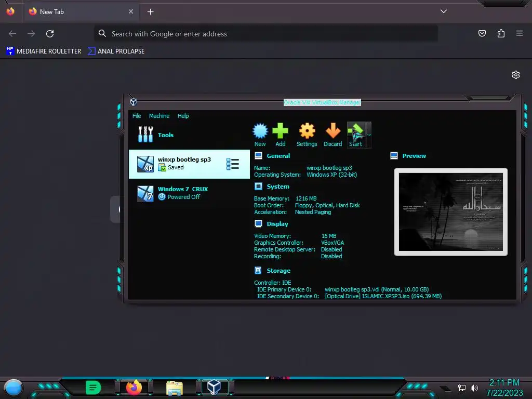
Task: Click the General section header
Action: [278, 156]
